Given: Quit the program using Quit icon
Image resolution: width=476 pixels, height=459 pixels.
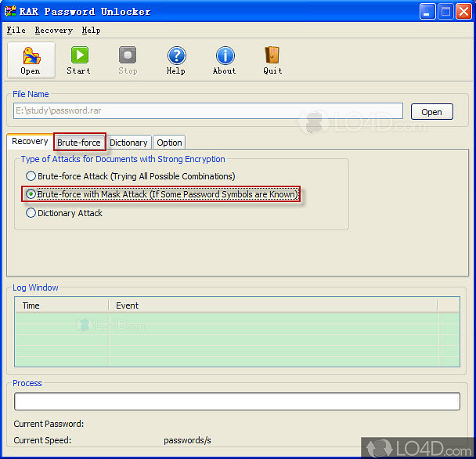Looking at the screenshot, I should [272, 60].
